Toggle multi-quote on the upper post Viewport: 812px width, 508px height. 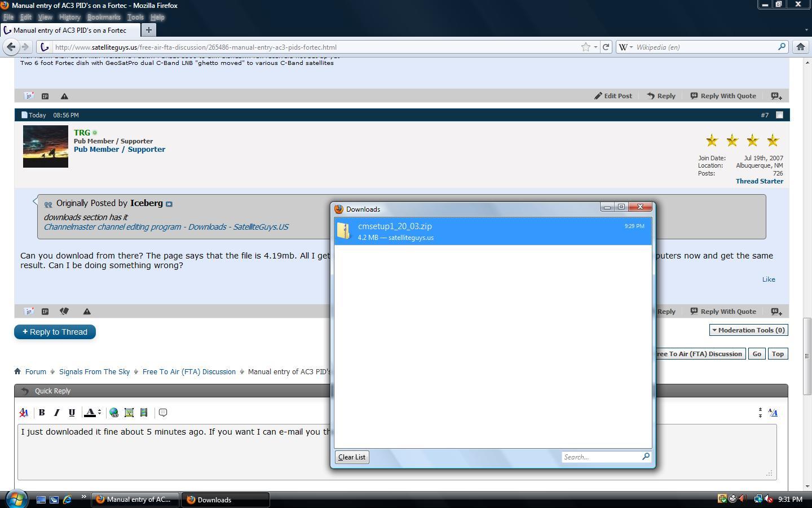click(776, 96)
